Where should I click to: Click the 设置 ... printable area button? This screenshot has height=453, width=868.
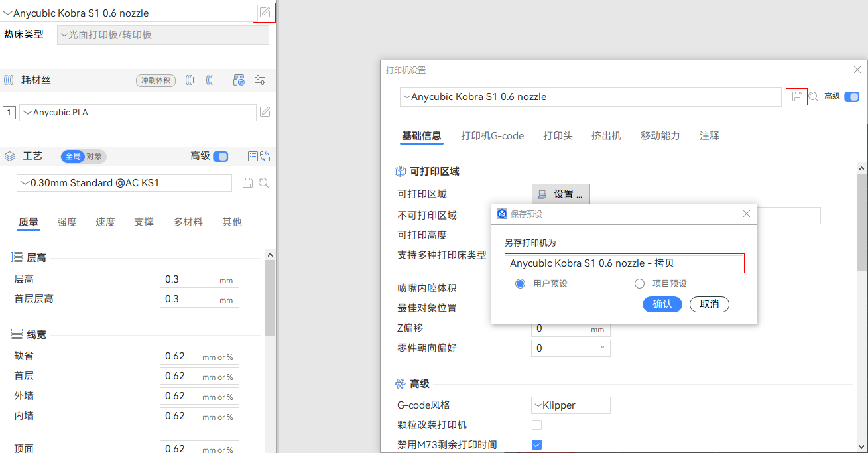tap(561, 194)
